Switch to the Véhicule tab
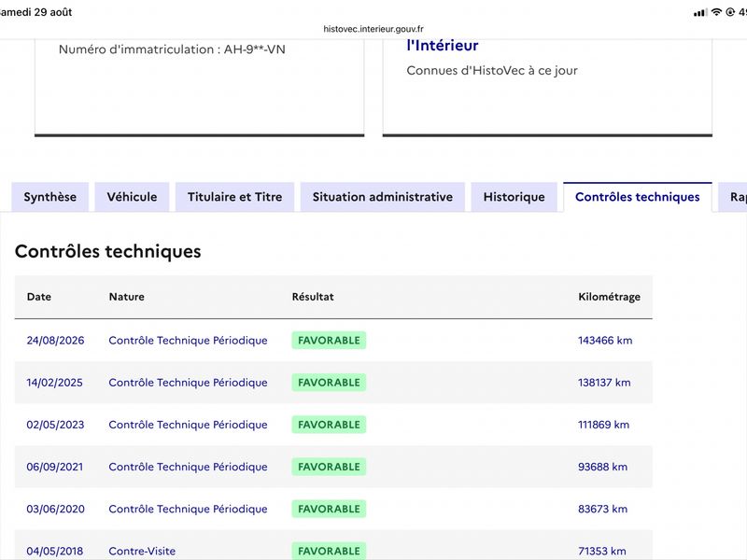Screen dimensions: 747x560 (132, 197)
